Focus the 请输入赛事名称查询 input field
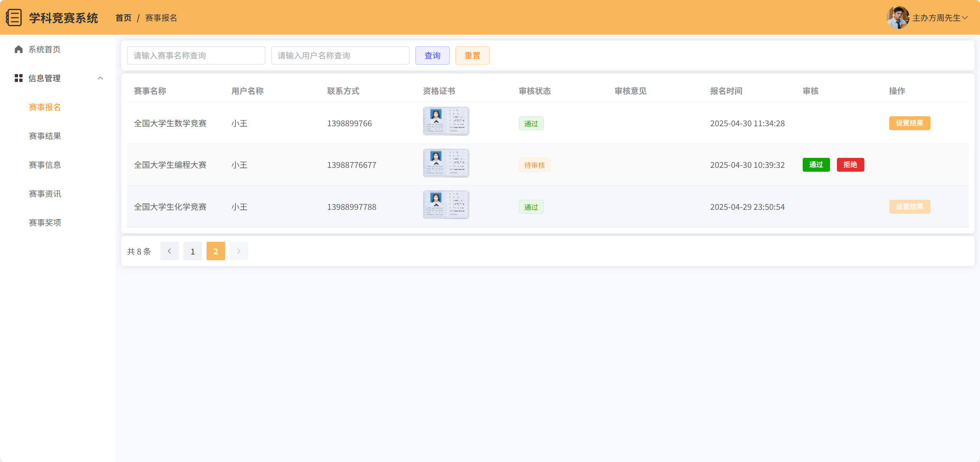 [196, 55]
